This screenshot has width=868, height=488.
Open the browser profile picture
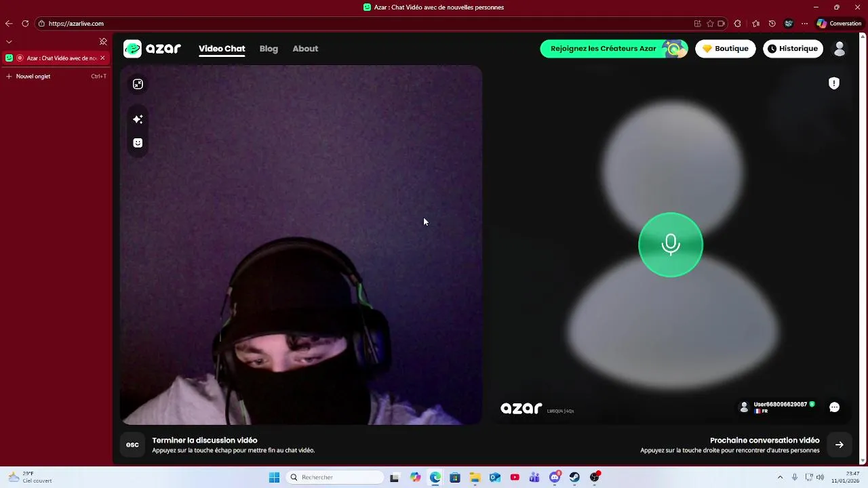pos(789,24)
